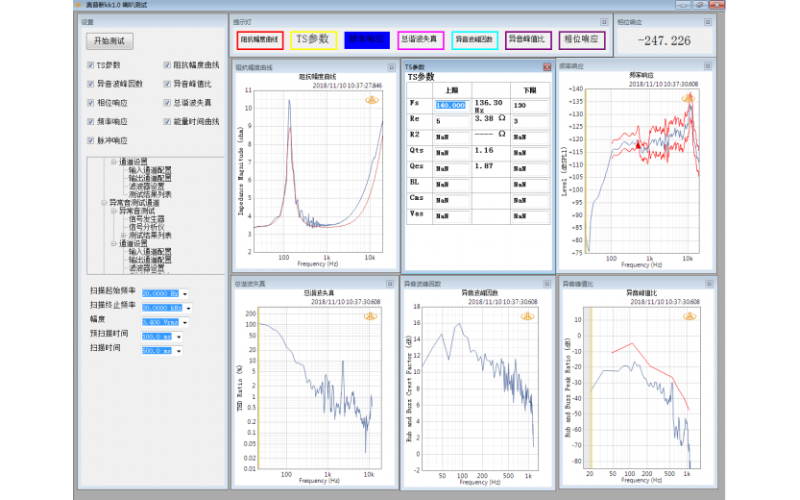Edit the Re upper limit field

click(452, 121)
